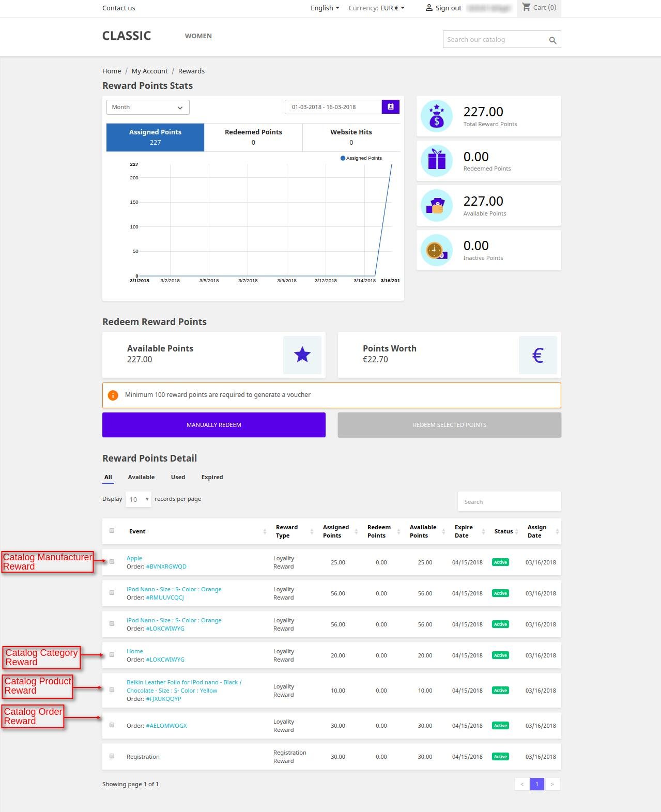The height and width of the screenshot is (812, 661).
Task: Switch to the Website Hits chart tab
Action: click(x=351, y=137)
